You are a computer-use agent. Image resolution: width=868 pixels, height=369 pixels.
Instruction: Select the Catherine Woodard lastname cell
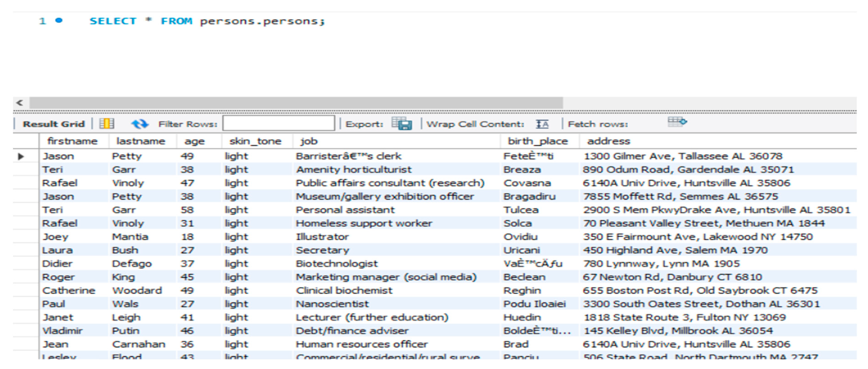137,290
